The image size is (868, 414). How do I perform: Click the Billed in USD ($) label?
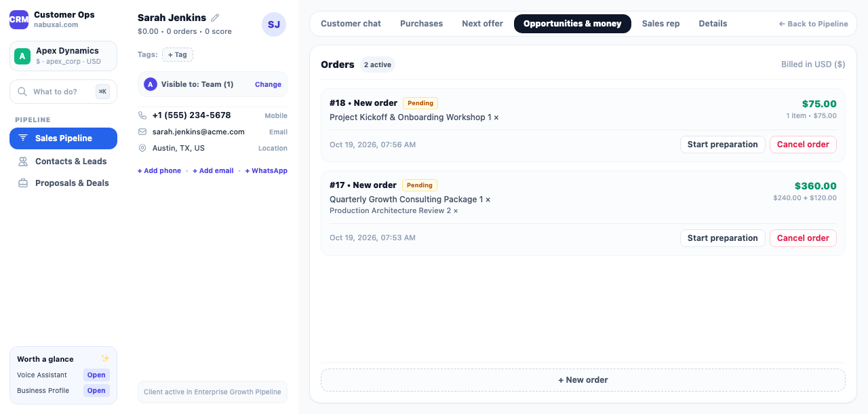[813, 64]
